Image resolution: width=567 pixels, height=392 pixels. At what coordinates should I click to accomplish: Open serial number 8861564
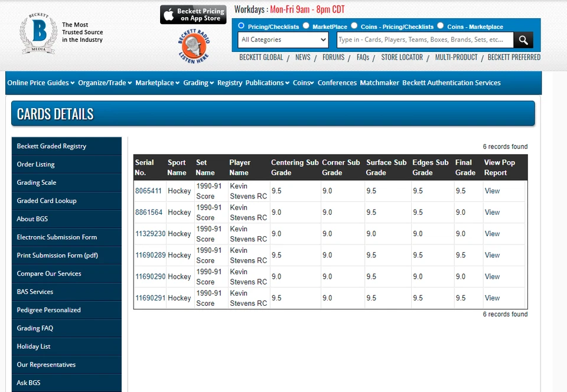coord(149,212)
